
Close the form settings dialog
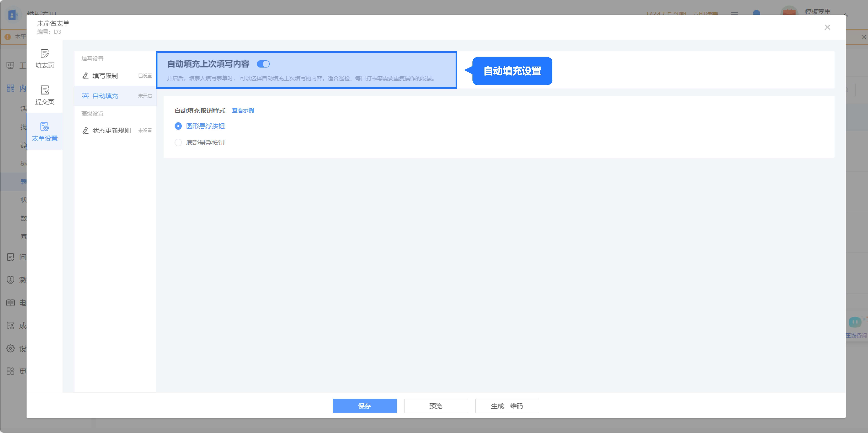(x=827, y=27)
